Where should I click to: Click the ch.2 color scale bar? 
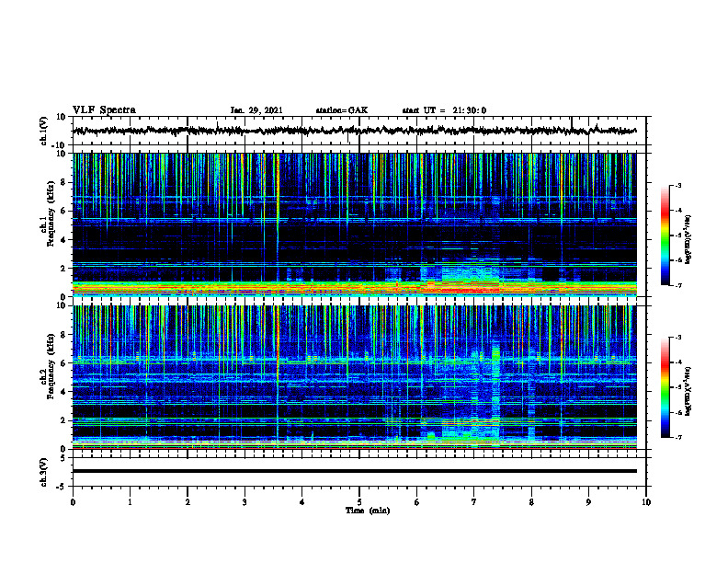pos(665,387)
